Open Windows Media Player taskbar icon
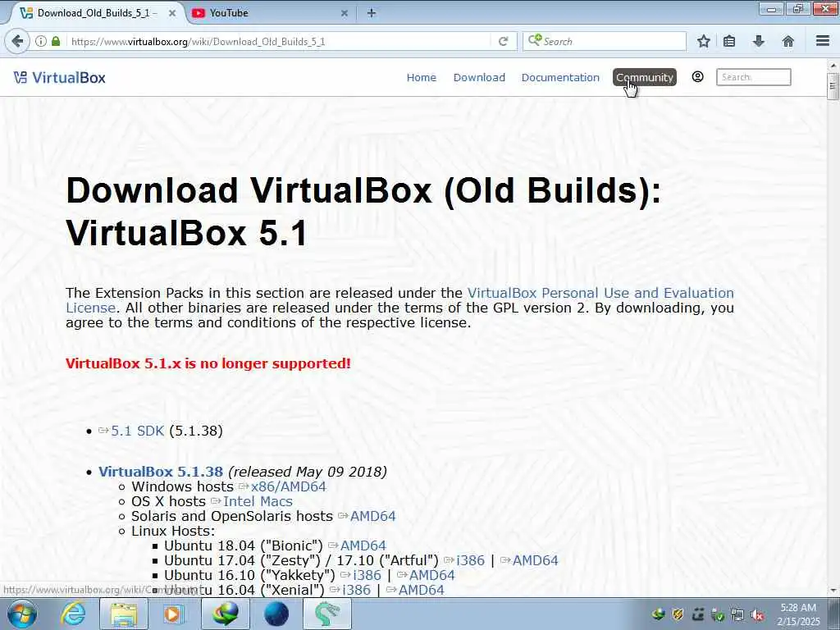 coord(172,614)
